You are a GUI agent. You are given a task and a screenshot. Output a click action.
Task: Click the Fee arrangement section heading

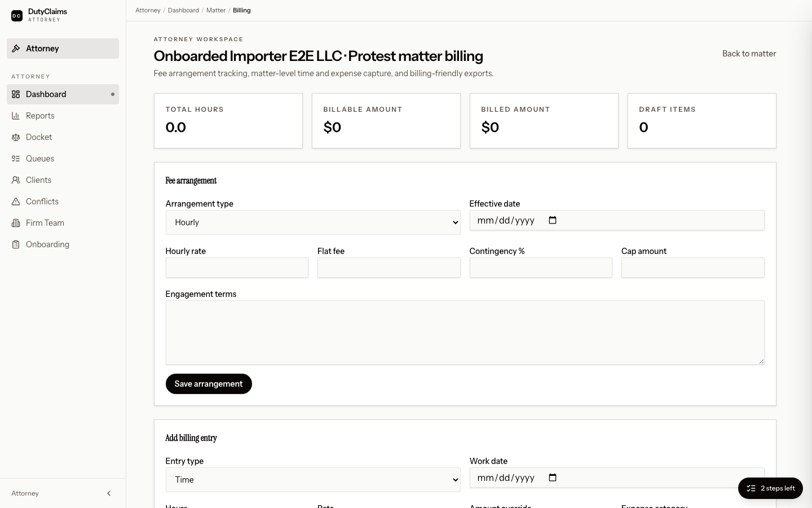point(191,181)
